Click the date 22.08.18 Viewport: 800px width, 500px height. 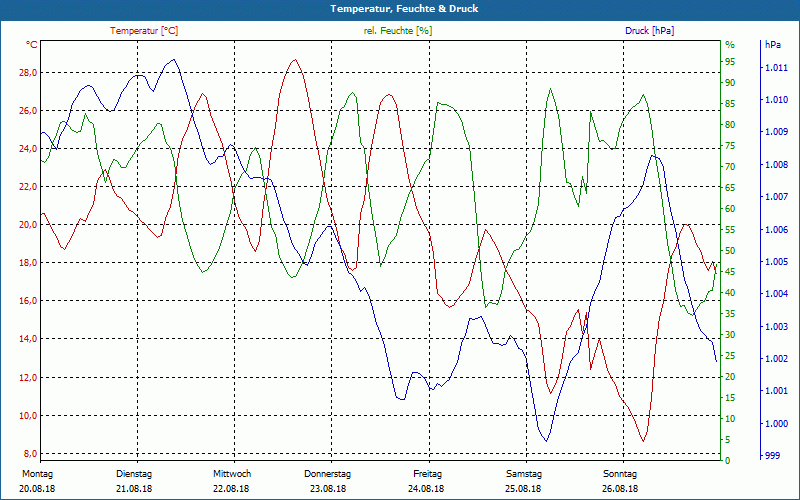tap(231, 489)
